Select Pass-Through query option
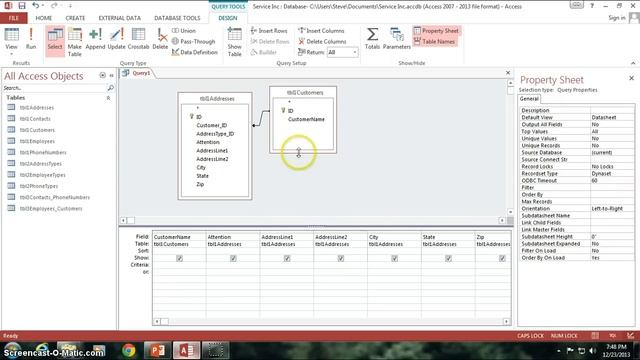The image size is (640, 360). pos(193,41)
